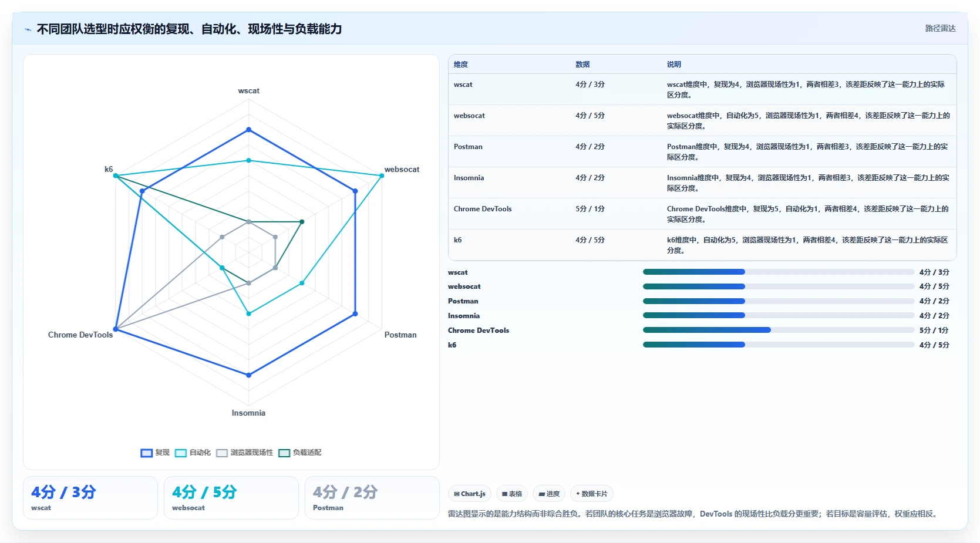This screenshot has width=980, height=543.
Task: Click the wscat progress bar
Action: (x=779, y=272)
